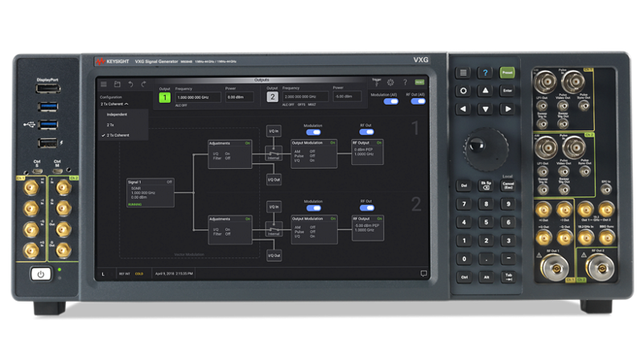This screenshot has width=644, height=362.
Task: Turn off channel 1 Modulation switch
Action: [313, 132]
